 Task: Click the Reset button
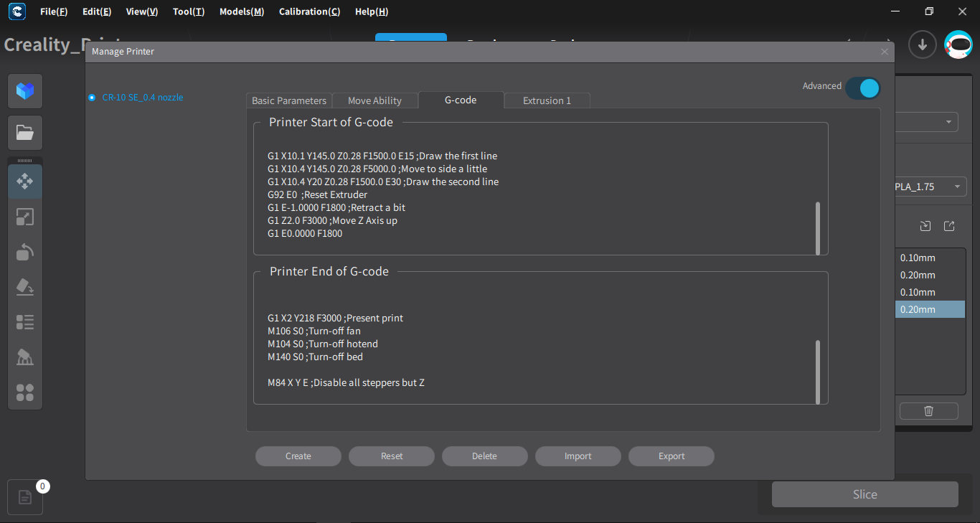tap(392, 456)
